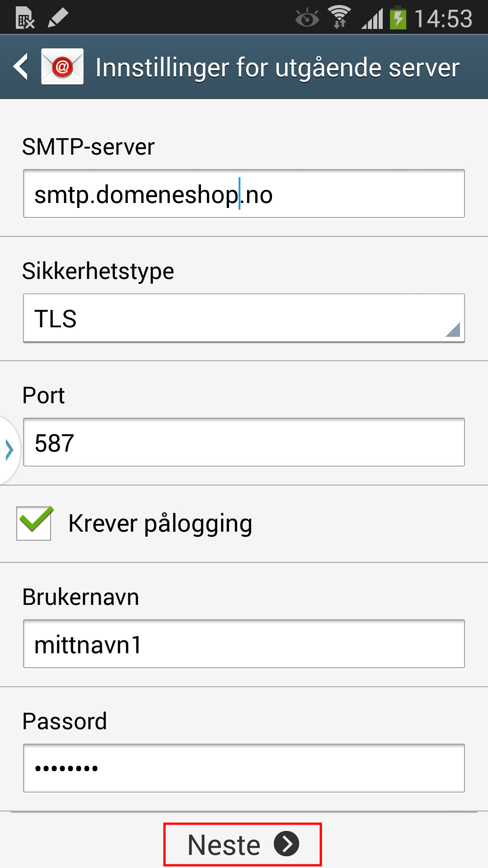Tap the Wi-Fi status icon
Image resolution: width=488 pixels, height=868 pixels.
click(x=340, y=18)
